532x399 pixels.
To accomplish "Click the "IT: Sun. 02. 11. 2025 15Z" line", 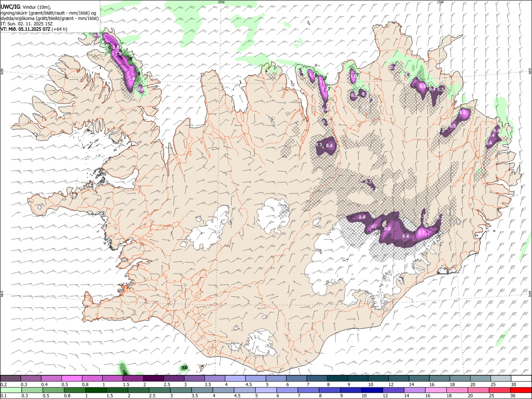I will point(27,24).
